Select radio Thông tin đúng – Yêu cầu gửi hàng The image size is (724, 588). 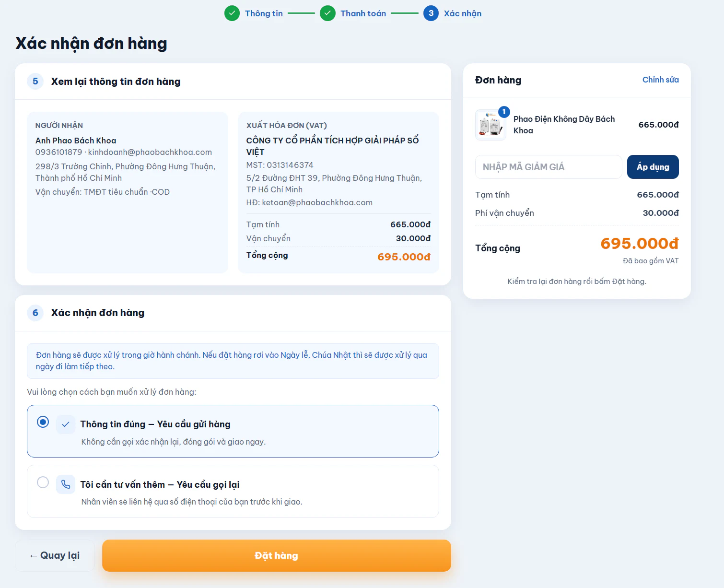click(x=43, y=422)
